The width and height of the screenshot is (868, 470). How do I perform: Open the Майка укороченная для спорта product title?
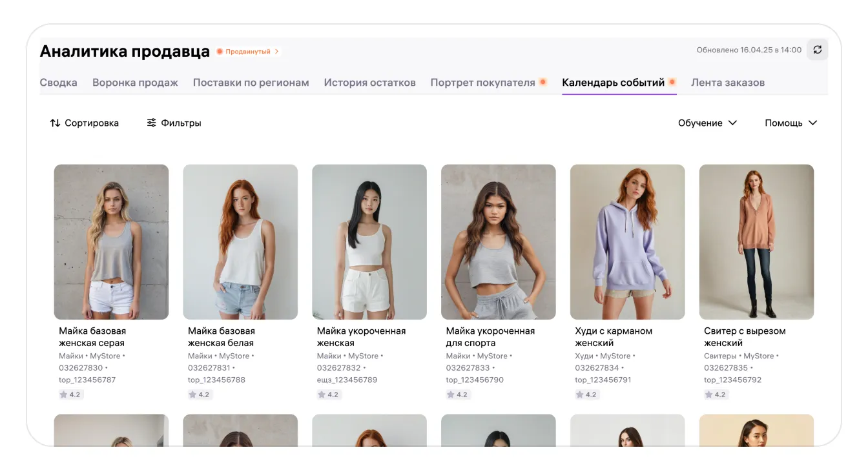click(490, 336)
